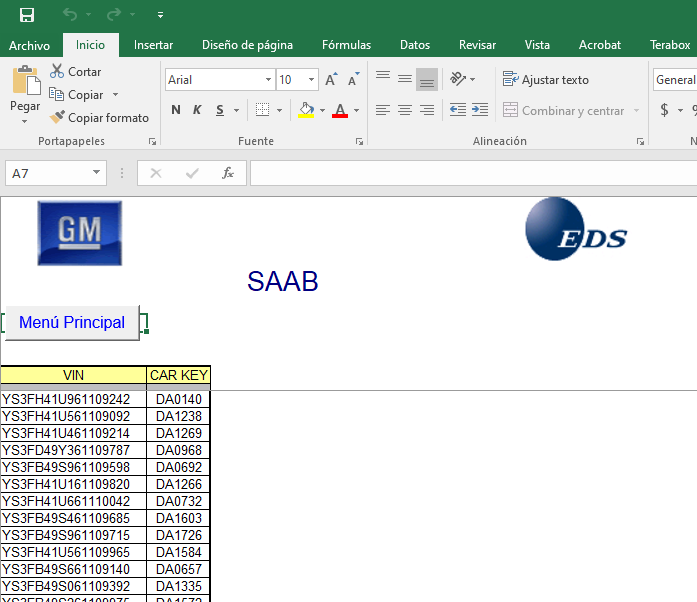
Task: Toggle Ajustar texto wrap option
Action: [x=546, y=80]
